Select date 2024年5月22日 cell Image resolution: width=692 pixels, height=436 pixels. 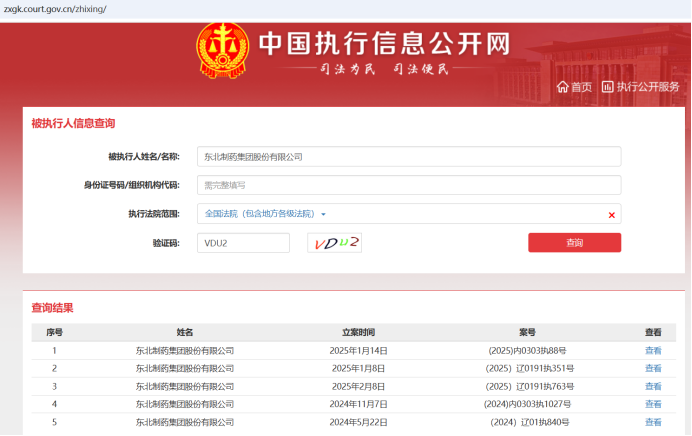coord(358,422)
